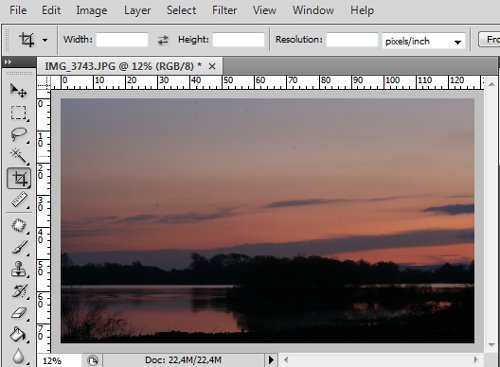
Task: Open the File menu
Action: point(18,10)
